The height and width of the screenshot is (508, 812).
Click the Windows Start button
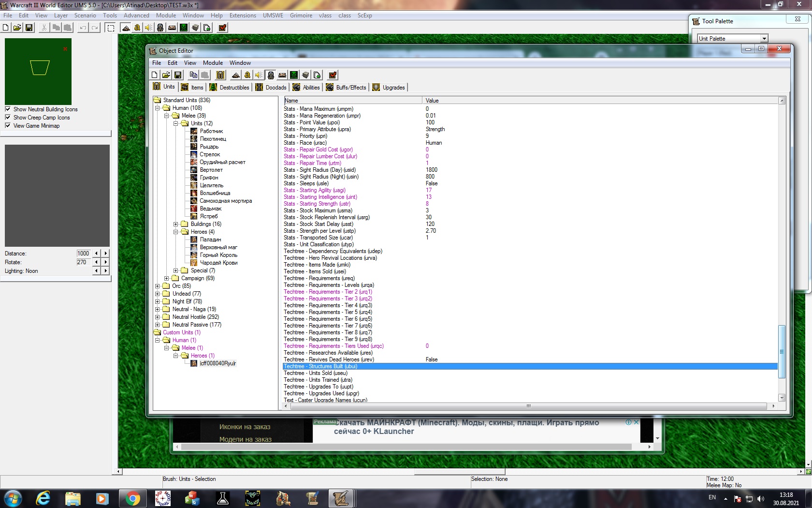click(12, 498)
